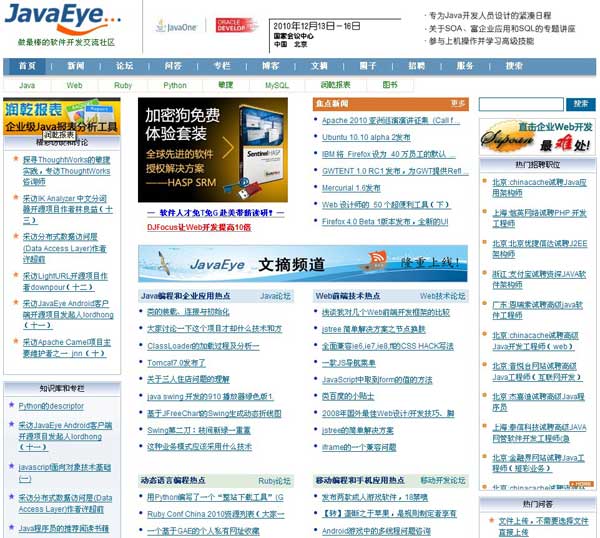This screenshot has height=538, width=600.
Task: Go to the 新闻 navigation tab
Action: tap(76, 66)
